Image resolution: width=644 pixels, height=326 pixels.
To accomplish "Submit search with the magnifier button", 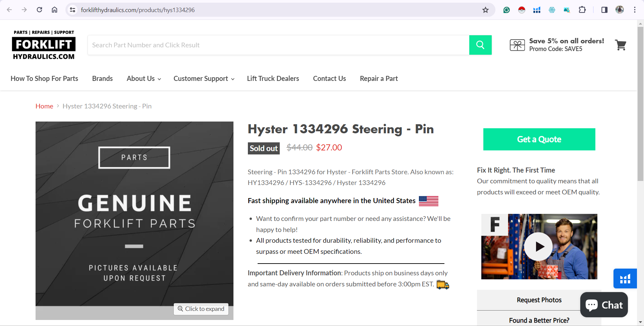I will [480, 45].
